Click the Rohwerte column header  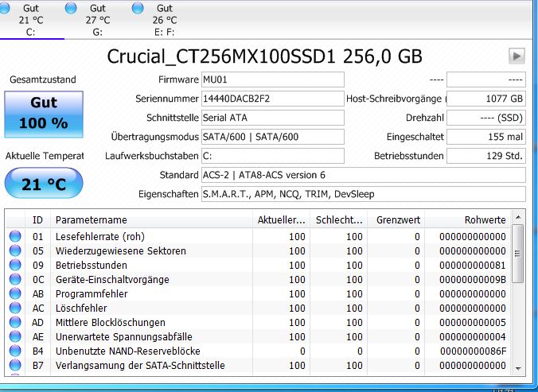tap(467, 219)
